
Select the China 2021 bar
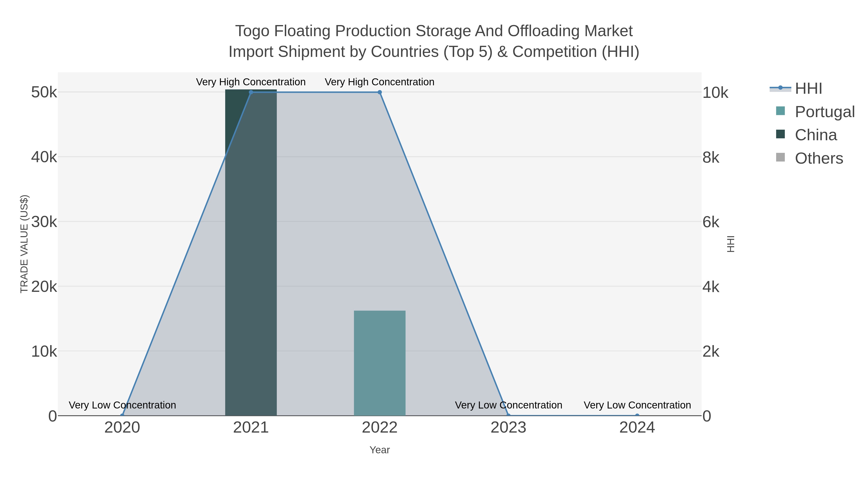coord(251,253)
